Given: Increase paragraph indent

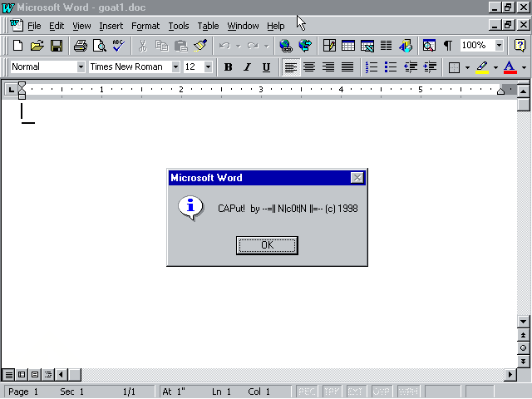Looking at the screenshot, I should [430, 67].
